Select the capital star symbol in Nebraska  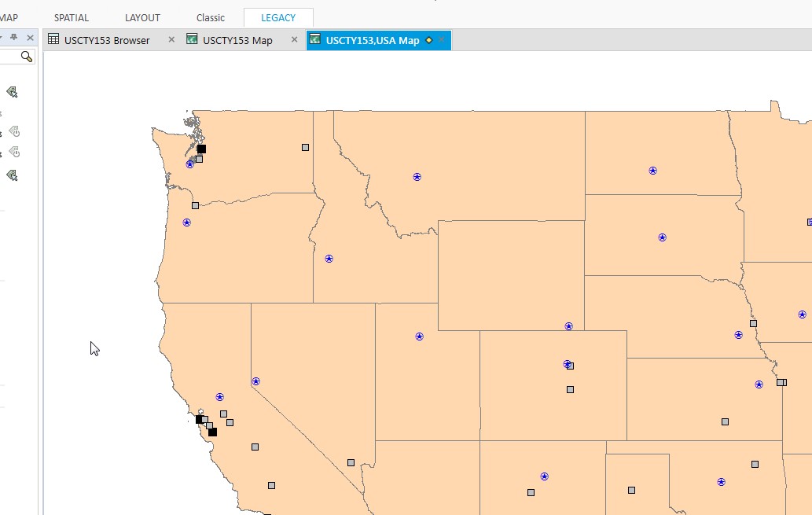click(x=738, y=335)
